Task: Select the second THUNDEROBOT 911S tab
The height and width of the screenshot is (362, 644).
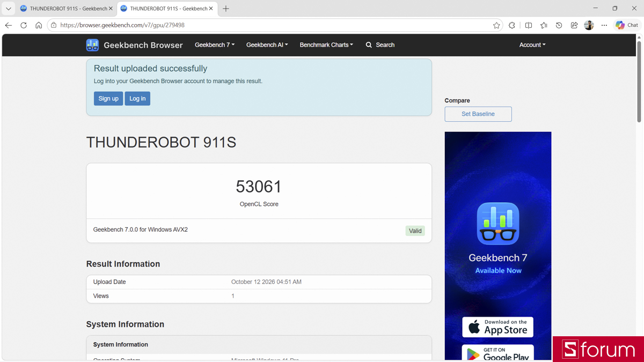Action: coord(166,9)
